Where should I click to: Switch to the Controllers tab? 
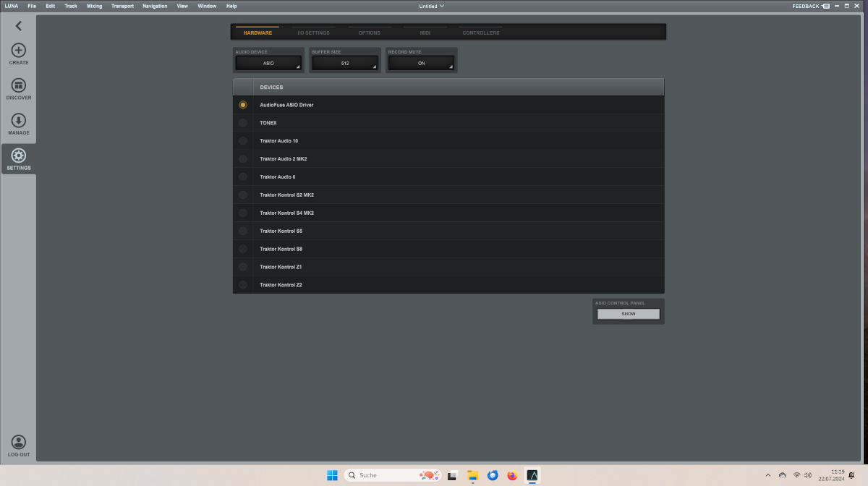(480, 33)
